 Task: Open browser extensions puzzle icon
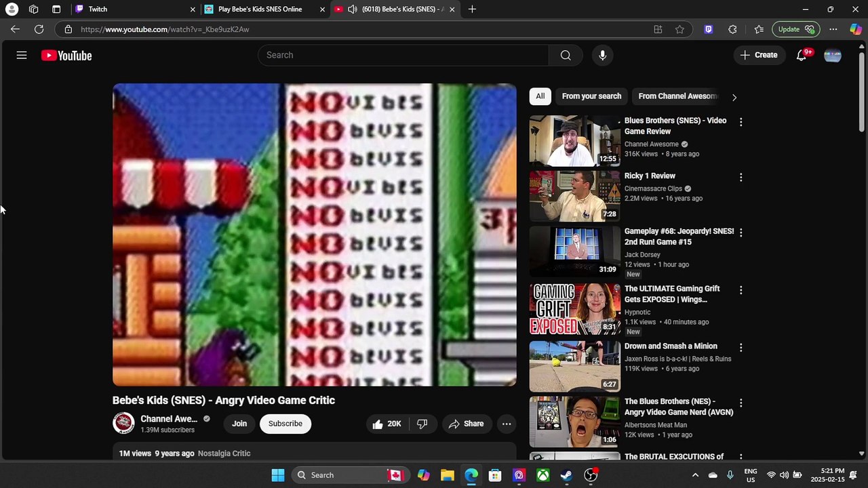[x=732, y=29]
